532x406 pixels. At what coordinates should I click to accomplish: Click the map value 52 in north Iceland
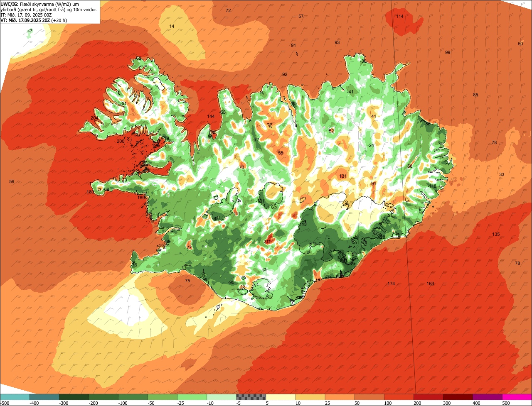tap(331, 131)
